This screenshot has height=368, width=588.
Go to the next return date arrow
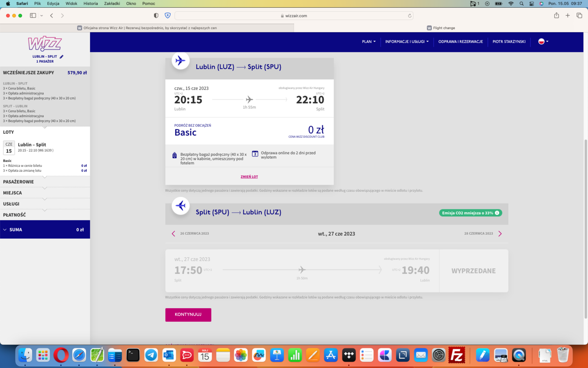[500, 233]
